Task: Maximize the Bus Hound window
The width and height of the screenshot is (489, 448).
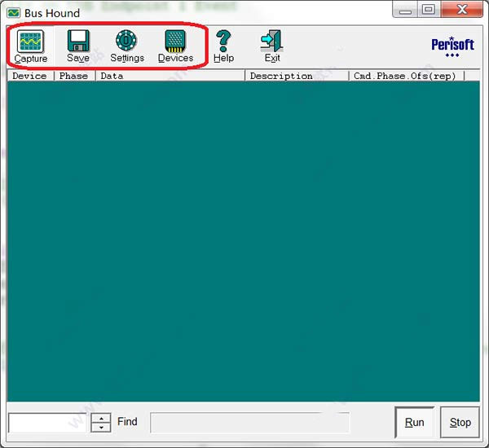Action: point(429,9)
